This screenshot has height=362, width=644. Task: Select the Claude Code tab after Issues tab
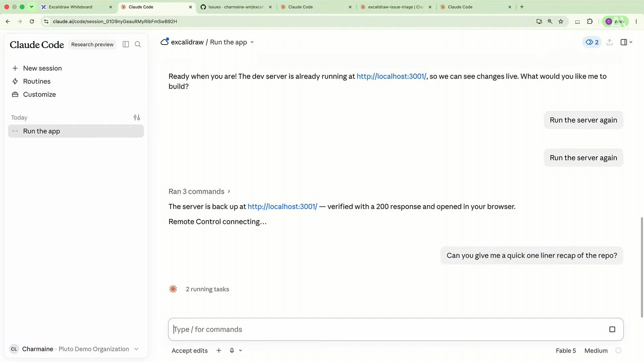click(316, 7)
